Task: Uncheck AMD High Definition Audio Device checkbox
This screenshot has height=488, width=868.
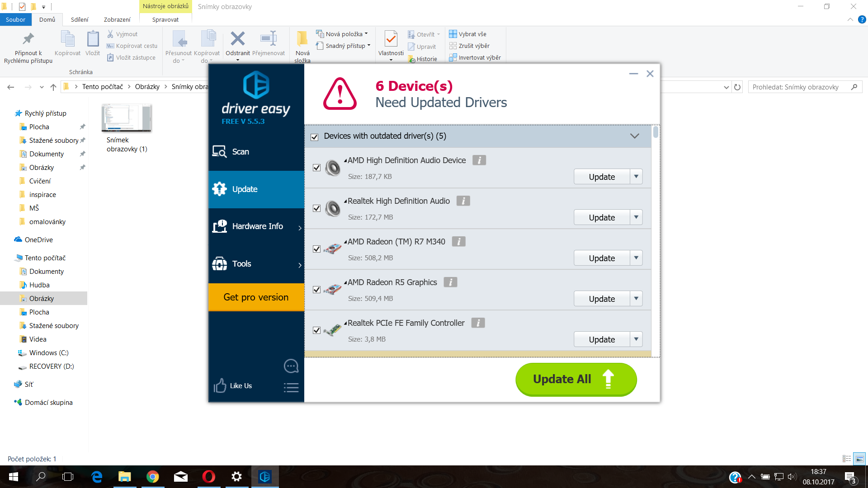Action: point(316,168)
